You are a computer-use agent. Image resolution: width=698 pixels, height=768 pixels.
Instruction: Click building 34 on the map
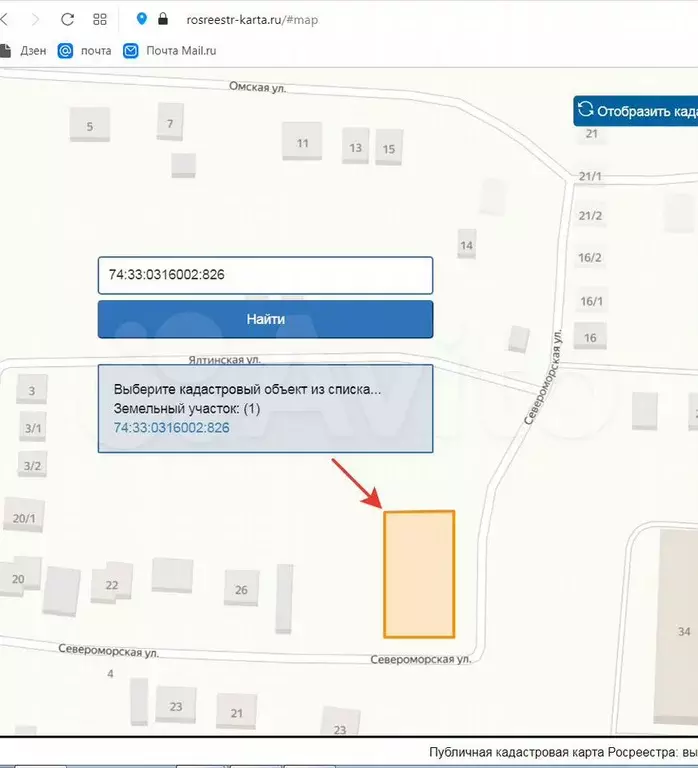[678, 627]
